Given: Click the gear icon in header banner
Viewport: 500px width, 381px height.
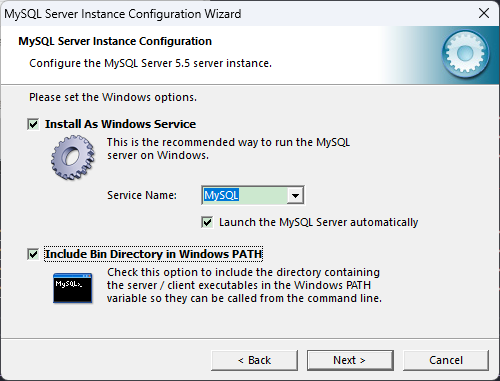Looking at the screenshot, I should pos(465,54).
